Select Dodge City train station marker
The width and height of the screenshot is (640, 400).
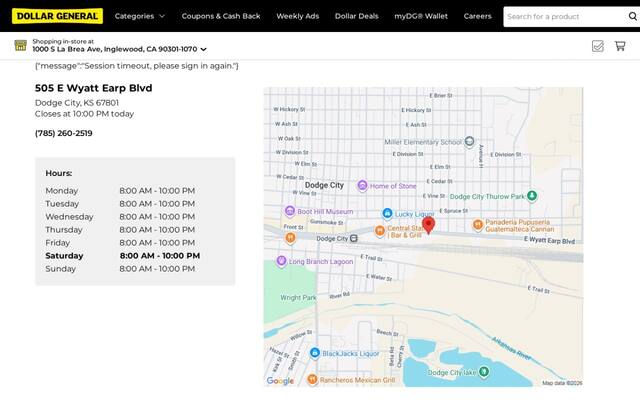[x=354, y=238]
